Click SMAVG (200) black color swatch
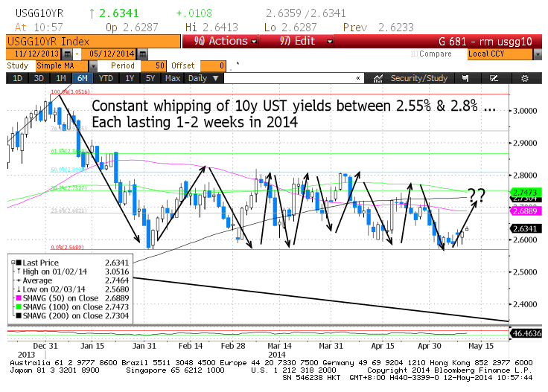 tap(18, 316)
